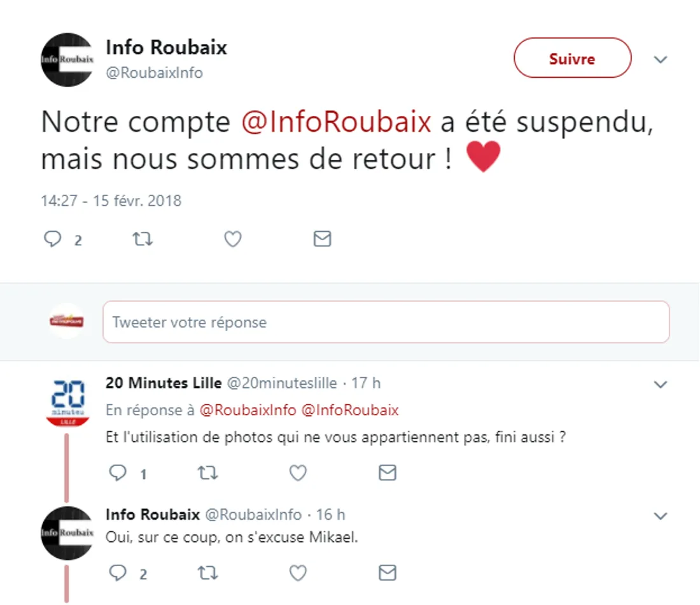Open the @InfoRoubaix mention in the tweet

click(x=336, y=122)
